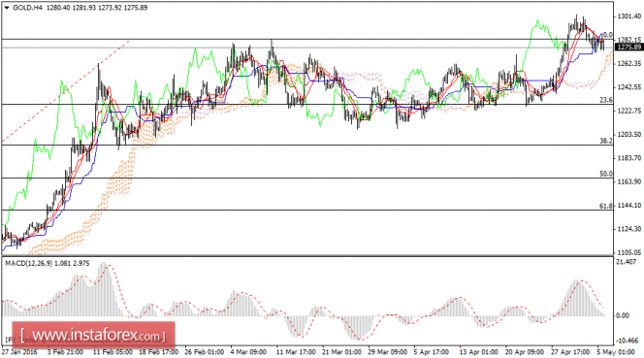The width and height of the screenshot is (644, 358).
Task: Click the 1183.70 price axis value
Action: [x=629, y=158]
